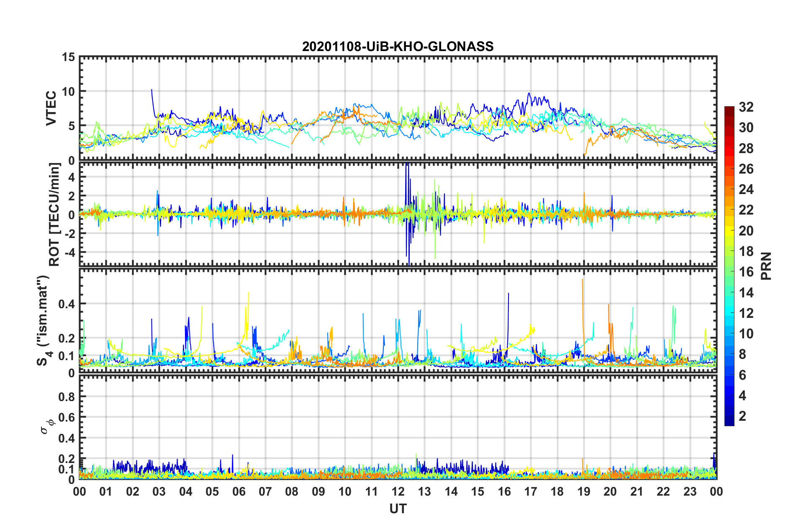Click UT axis tick label 15
The width and height of the screenshot is (796, 532).
[478, 491]
